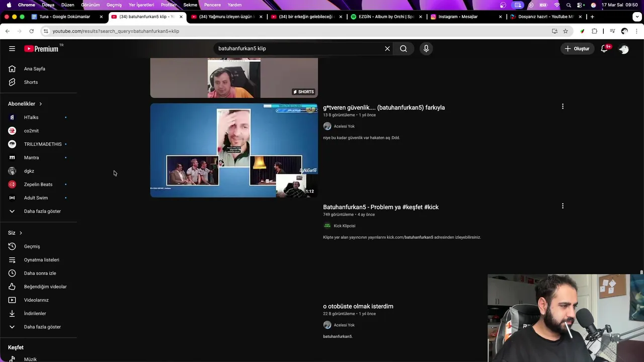Open tab search dropdown arrow
Image resolution: width=644 pixels, height=362 pixels.
coord(637,17)
